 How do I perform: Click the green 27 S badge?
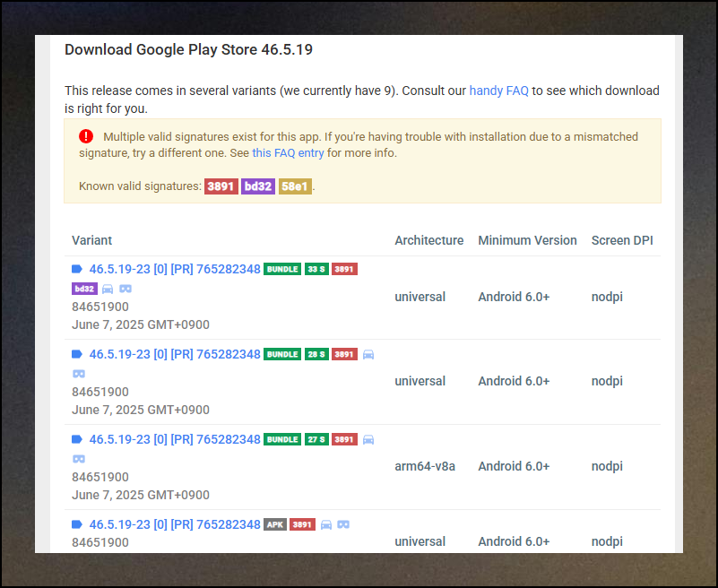click(x=316, y=439)
